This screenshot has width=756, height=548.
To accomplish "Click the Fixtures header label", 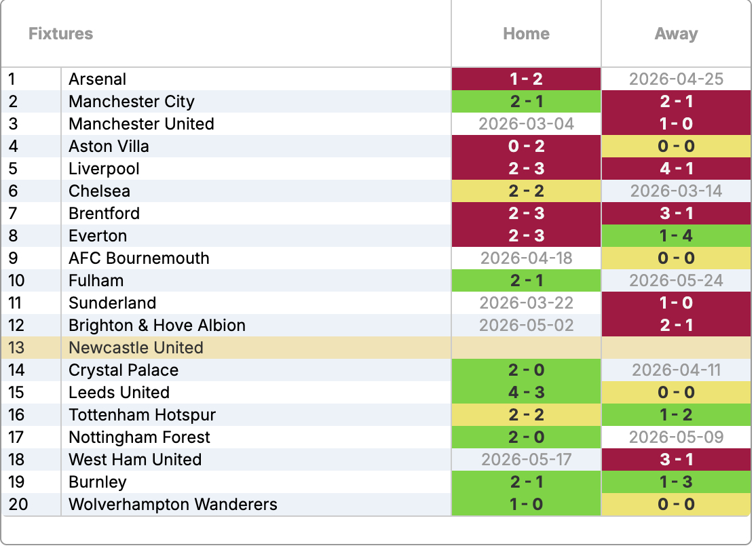I will point(61,34).
